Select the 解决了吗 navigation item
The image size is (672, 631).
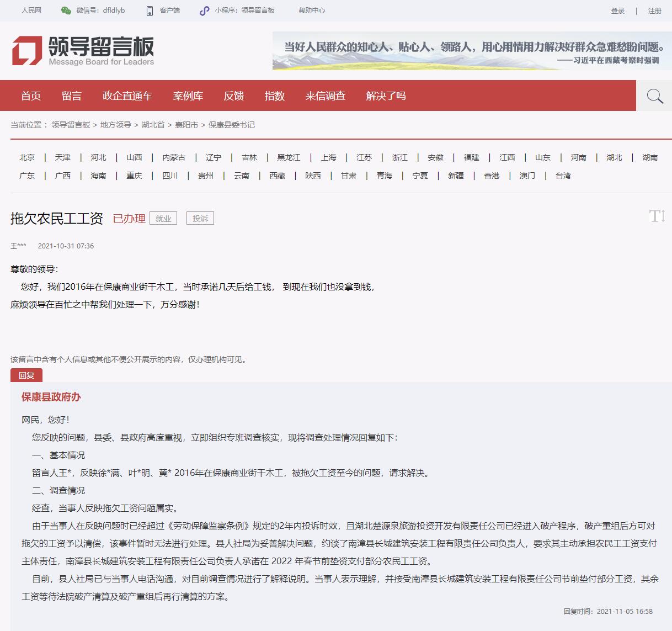[x=386, y=96]
